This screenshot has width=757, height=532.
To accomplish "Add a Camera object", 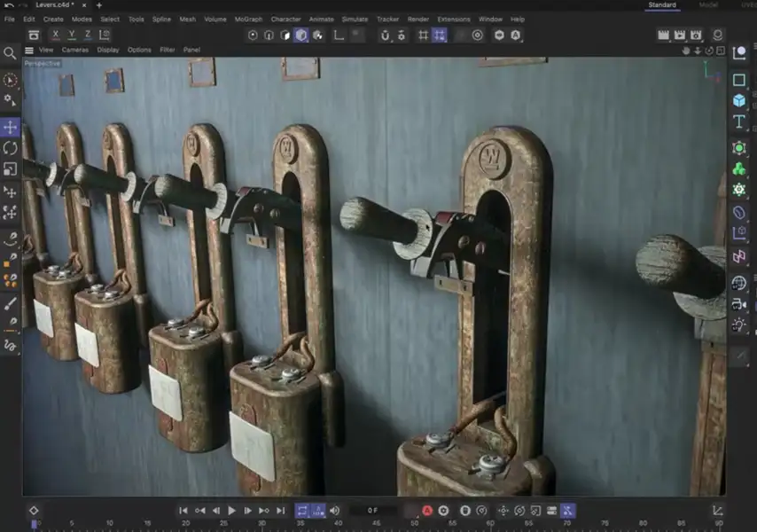I will (739, 304).
